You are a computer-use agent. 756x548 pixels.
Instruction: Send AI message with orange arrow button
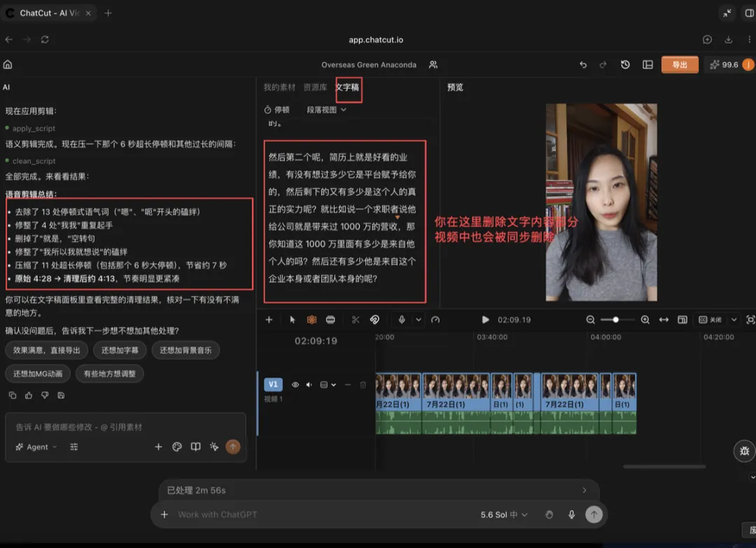click(x=233, y=447)
